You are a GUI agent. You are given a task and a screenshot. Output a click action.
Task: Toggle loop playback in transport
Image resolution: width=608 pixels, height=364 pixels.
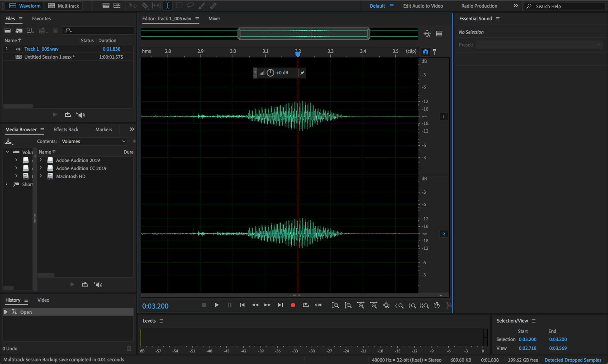[x=305, y=305]
